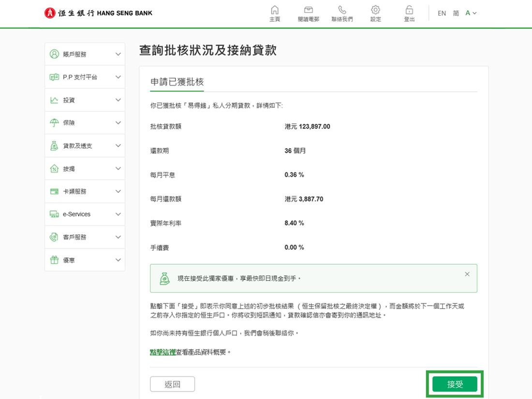532x399 pixels.
Task: Click 優惠 gift icon
Action: coord(54,260)
